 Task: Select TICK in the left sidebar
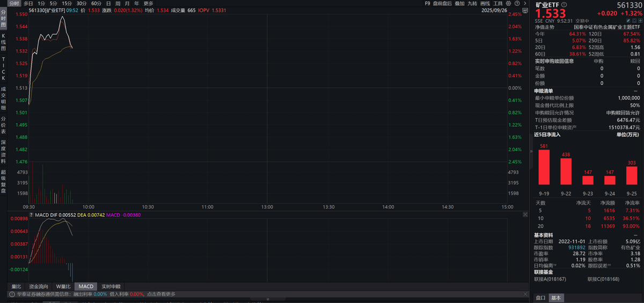click(x=3, y=68)
